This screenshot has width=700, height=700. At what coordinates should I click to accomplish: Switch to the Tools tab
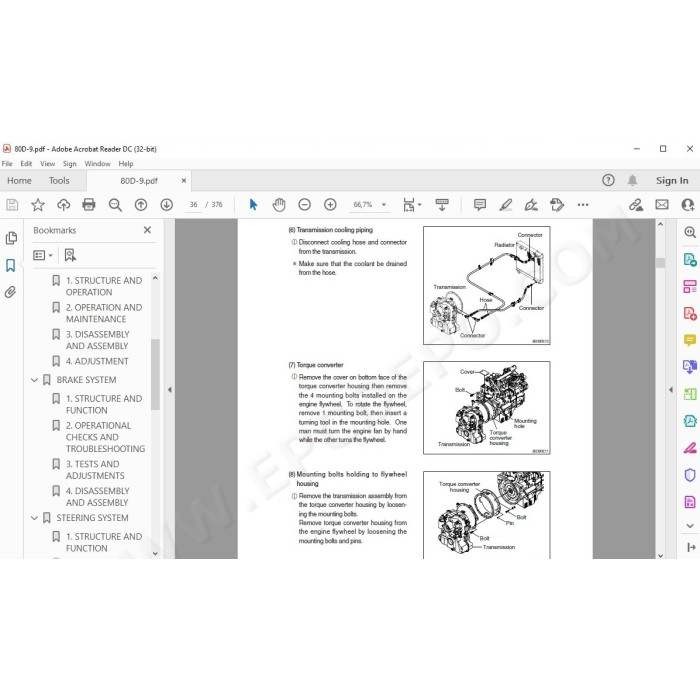pyautogui.click(x=59, y=180)
